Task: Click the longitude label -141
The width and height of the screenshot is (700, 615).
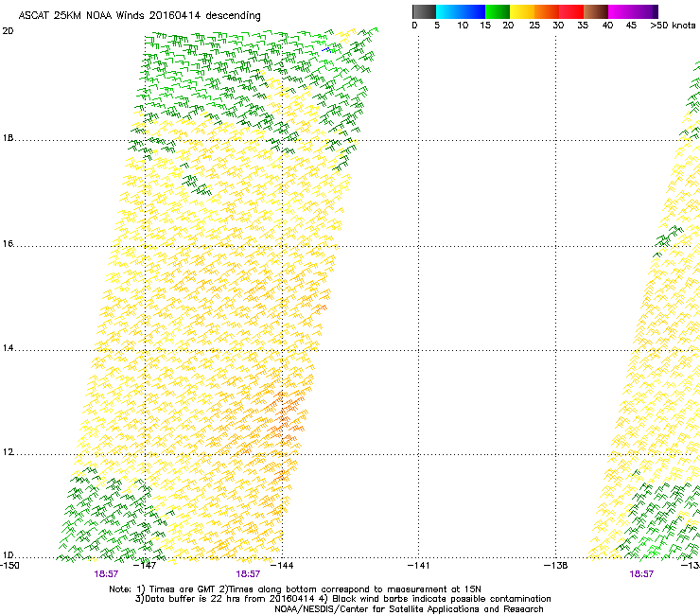Action: tap(419, 566)
